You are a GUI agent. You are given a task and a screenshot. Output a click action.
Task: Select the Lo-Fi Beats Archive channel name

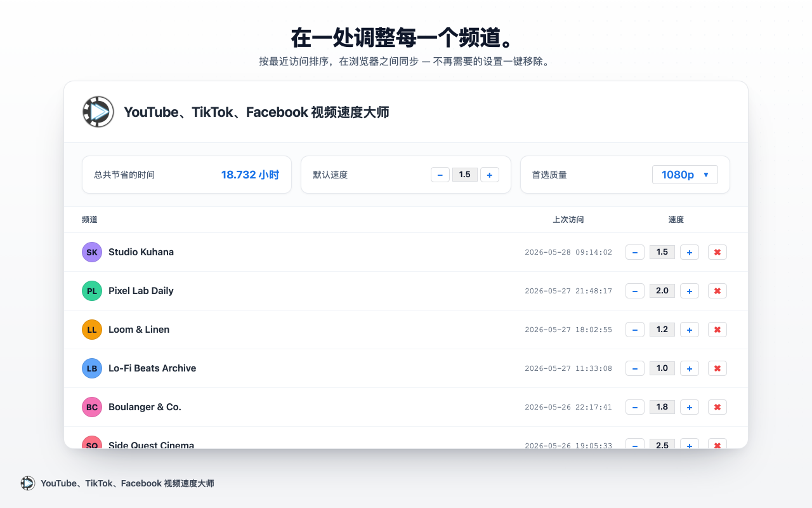[152, 368]
